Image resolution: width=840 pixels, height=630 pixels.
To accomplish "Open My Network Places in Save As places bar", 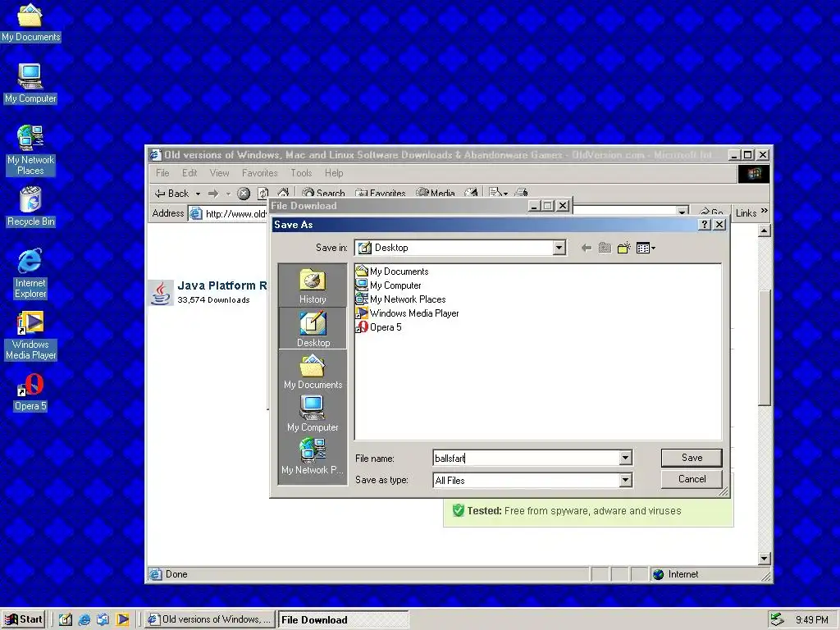I will click(x=313, y=456).
